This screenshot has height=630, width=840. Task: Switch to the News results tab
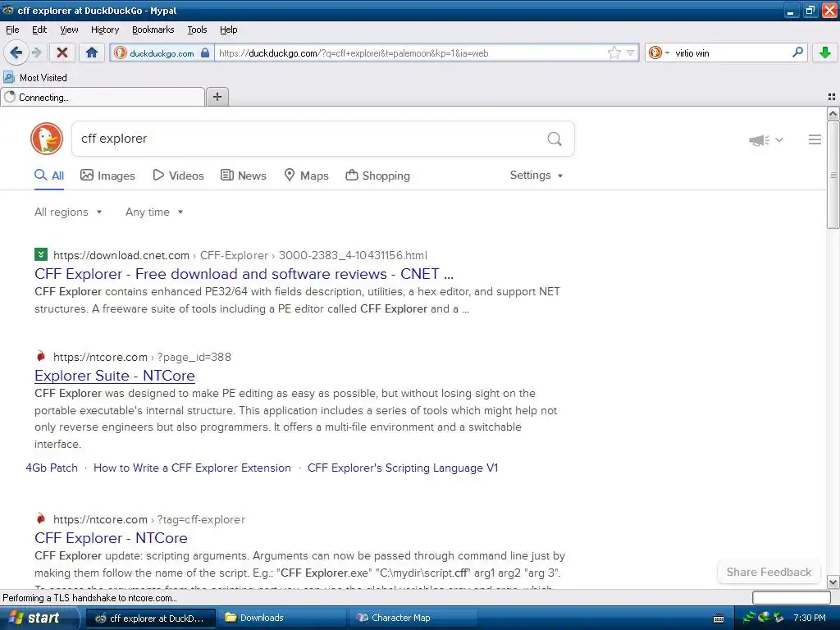click(x=243, y=176)
